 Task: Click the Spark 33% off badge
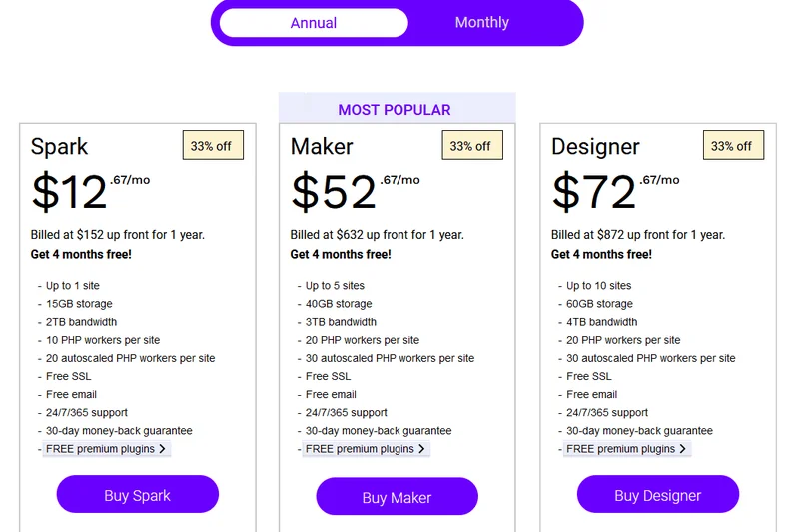click(211, 146)
